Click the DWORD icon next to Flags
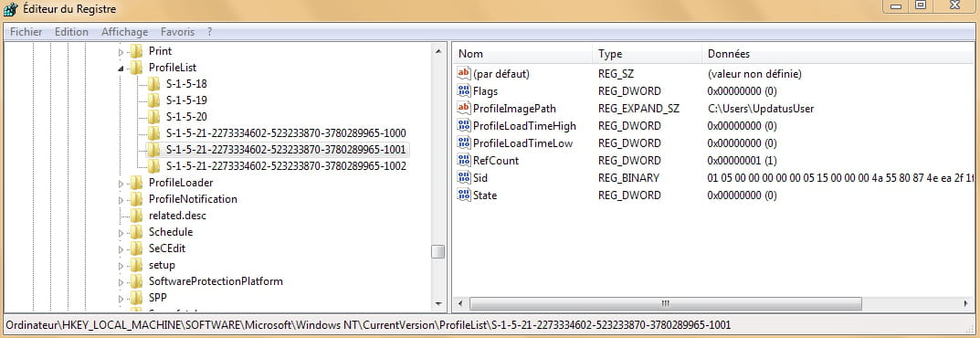Screen dimensions: 980x338 (x=464, y=91)
